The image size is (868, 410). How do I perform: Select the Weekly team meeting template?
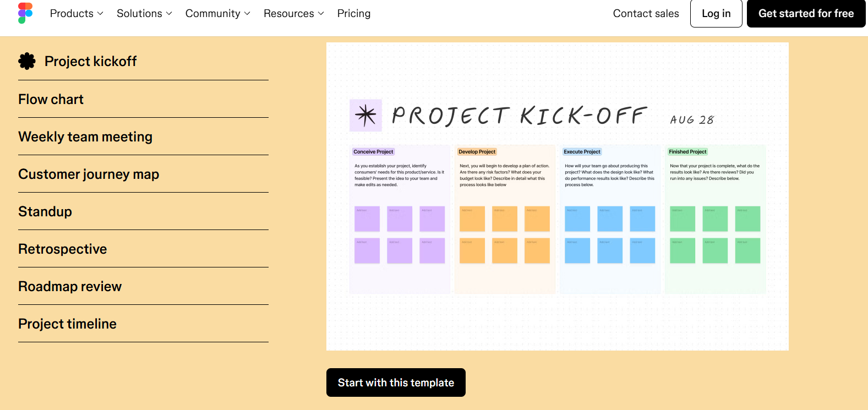(x=143, y=136)
